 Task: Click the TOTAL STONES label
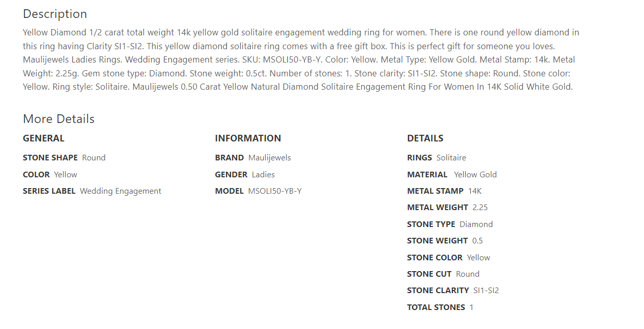[436, 307]
